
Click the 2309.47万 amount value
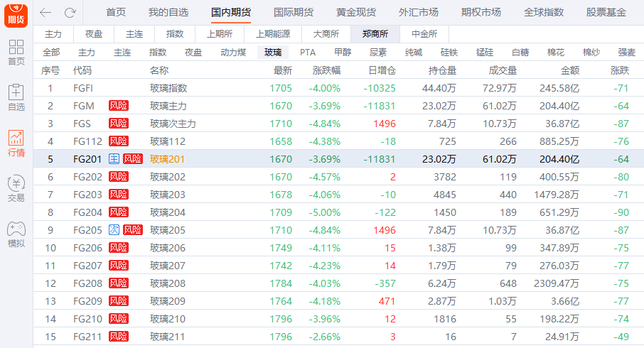pos(557,283)
